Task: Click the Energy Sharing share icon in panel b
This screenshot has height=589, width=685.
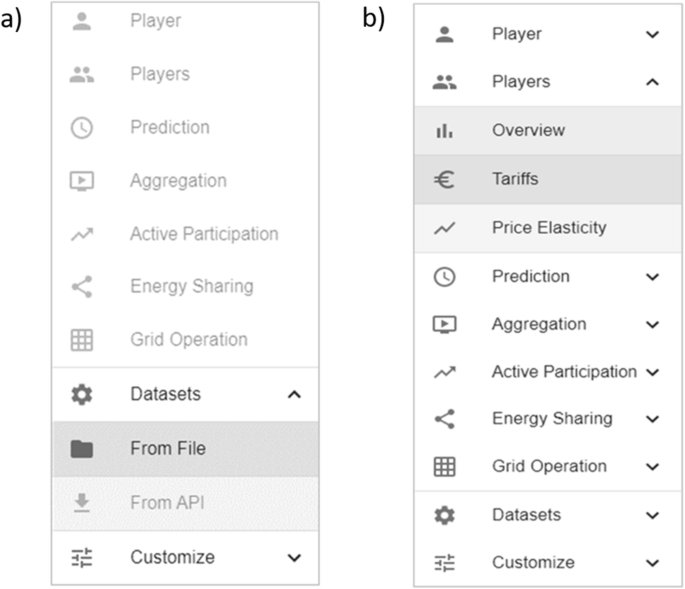Action: pyautogui.click(x=444, y=419)
